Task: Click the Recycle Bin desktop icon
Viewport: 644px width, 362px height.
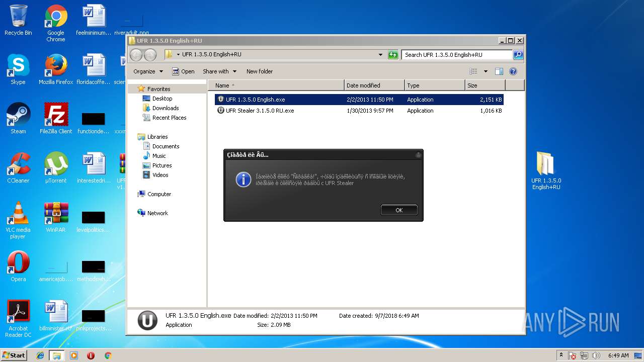Action: (18, 20)
